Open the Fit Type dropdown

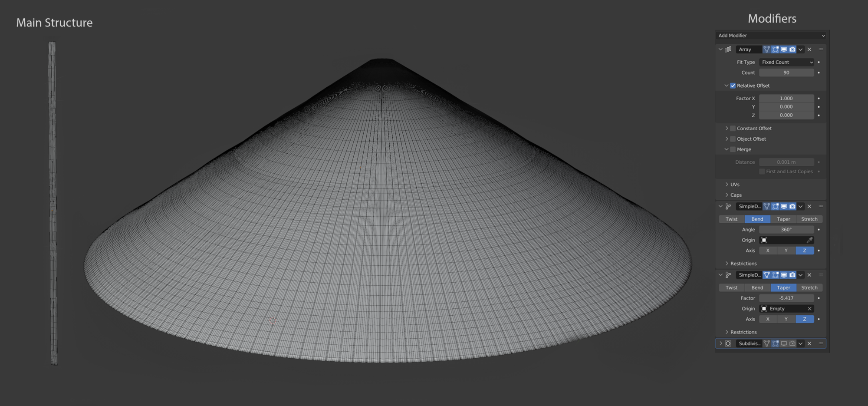point(786,62)
